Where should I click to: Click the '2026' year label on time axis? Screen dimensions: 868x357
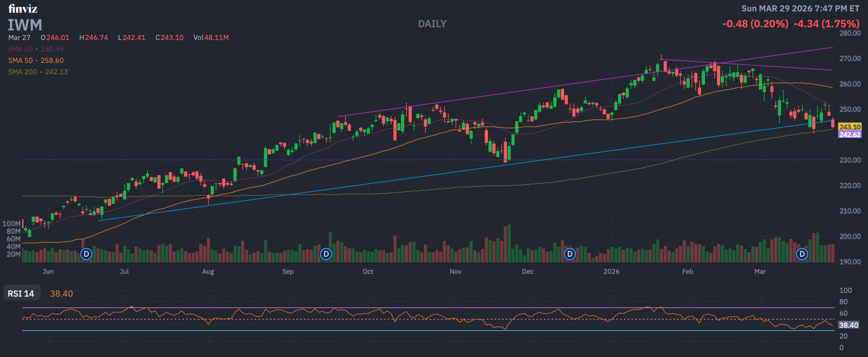click(x=611, y=271)
